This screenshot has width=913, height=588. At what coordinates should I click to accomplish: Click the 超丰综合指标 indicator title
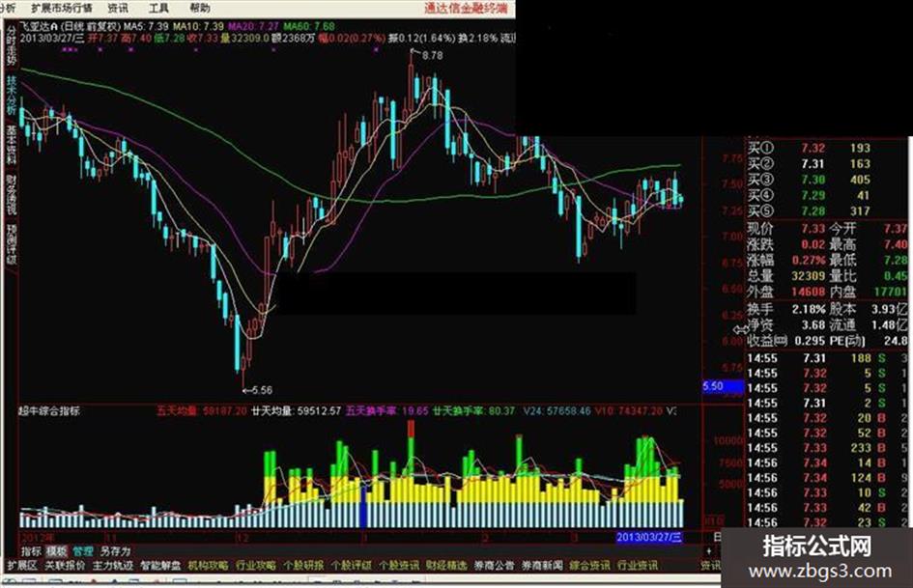pos(50,411)
